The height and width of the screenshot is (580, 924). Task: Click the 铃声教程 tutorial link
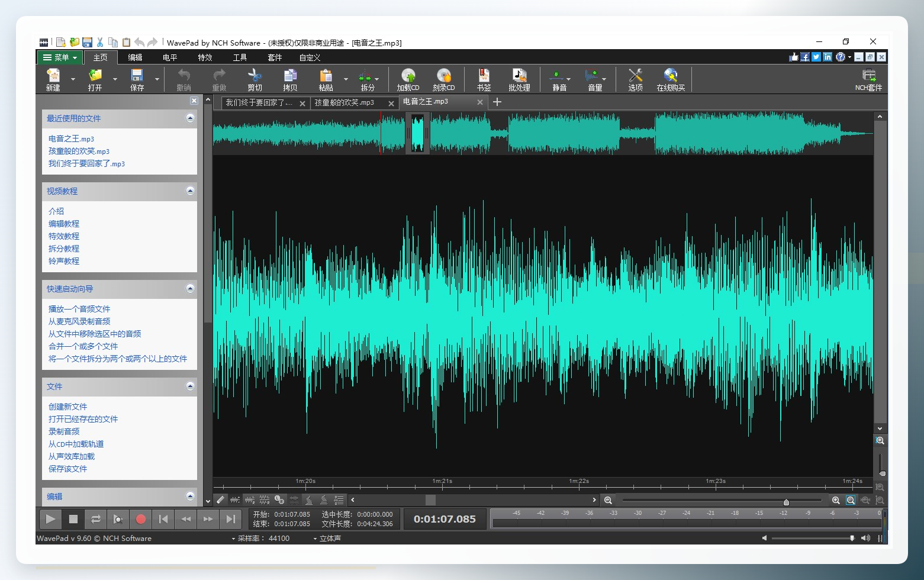(64, 261)
